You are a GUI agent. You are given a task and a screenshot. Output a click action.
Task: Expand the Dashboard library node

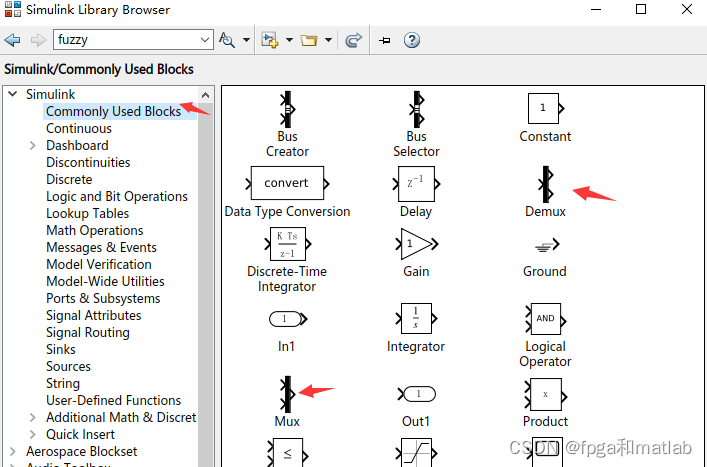(32, 146)
